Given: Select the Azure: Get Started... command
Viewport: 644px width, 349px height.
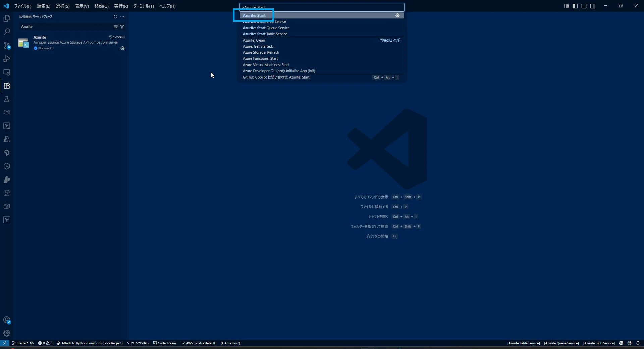Looking at the screenshot, I should click(322, 46).
